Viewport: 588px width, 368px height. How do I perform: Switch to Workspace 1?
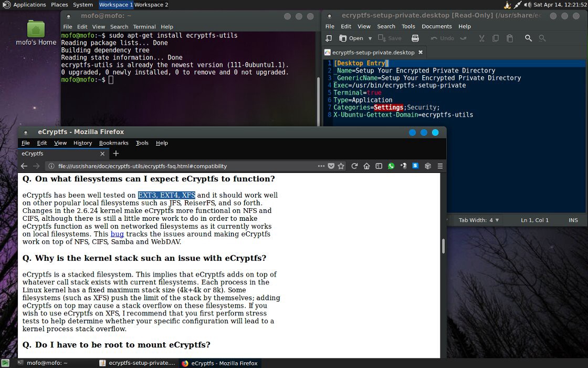tap(116, 5)
